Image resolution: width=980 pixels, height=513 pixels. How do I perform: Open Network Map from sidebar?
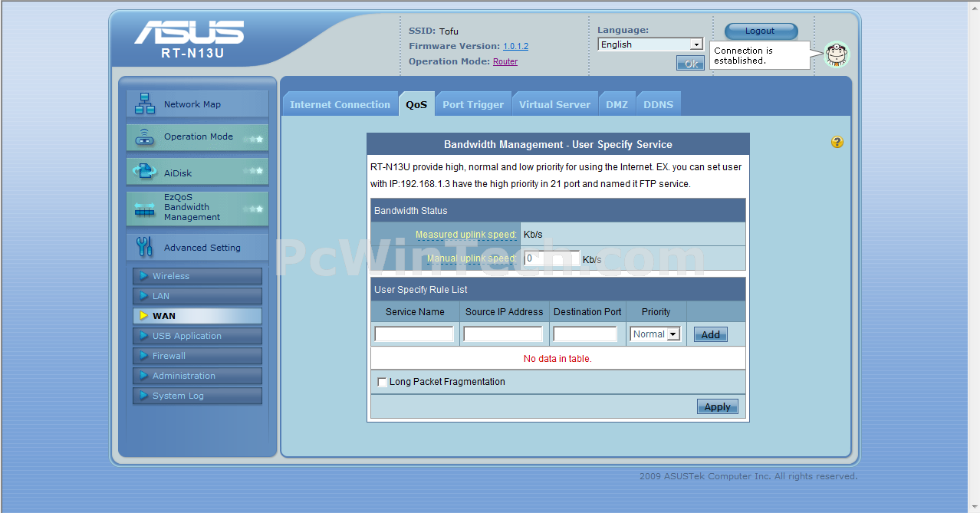[197, 104]
